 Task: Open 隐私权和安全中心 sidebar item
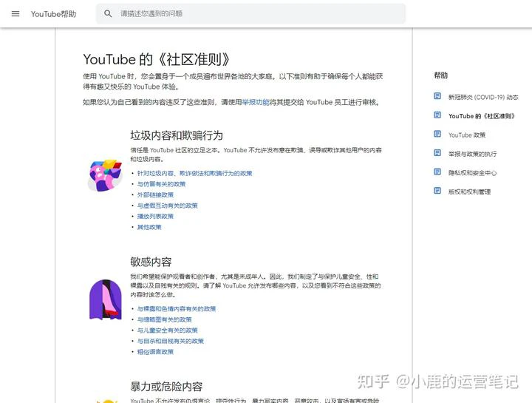472,173
